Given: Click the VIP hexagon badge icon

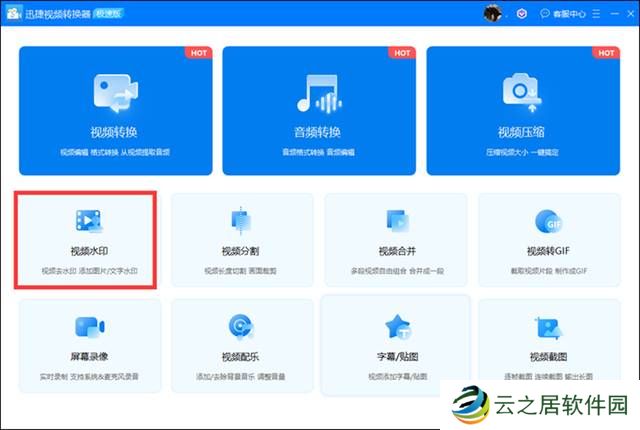Looking at the screenshot, I should (x=523, y=14).
